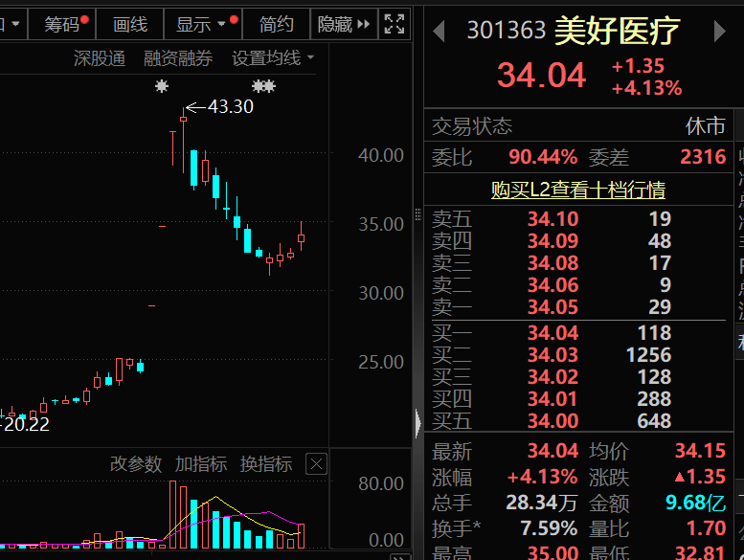Click the single star marker above chart

tap(161, 87)
